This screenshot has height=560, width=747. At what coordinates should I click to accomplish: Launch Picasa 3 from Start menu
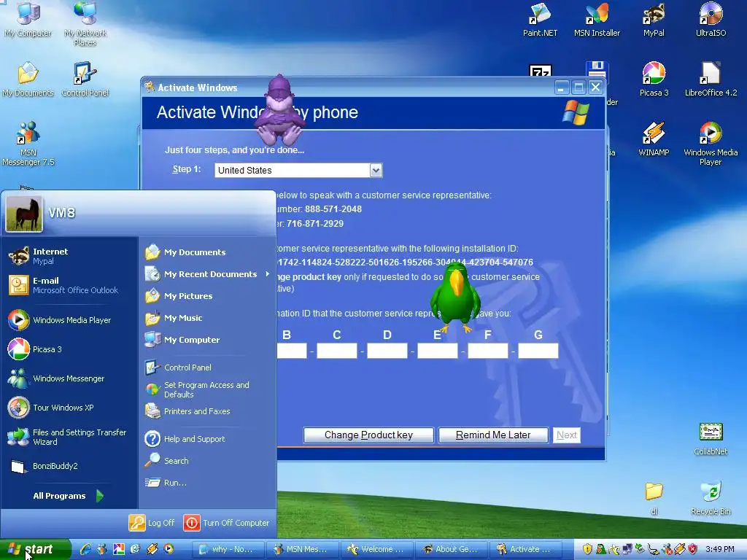[69, 349]
